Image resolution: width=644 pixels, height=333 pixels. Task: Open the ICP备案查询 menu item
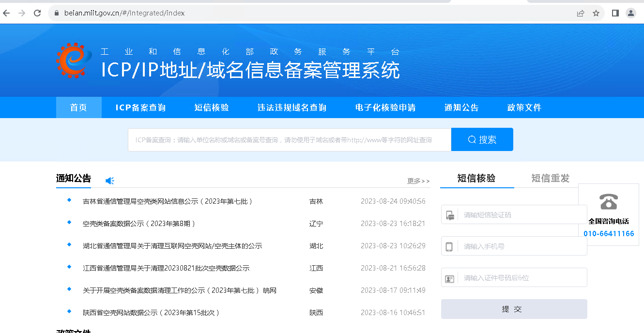tap(140, 107)
